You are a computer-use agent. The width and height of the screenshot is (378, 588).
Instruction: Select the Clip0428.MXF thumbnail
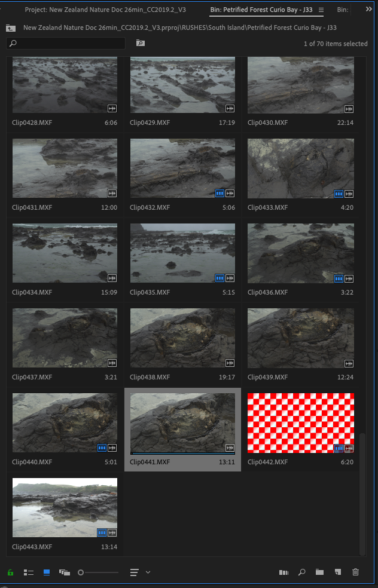[x=65, y=85]
